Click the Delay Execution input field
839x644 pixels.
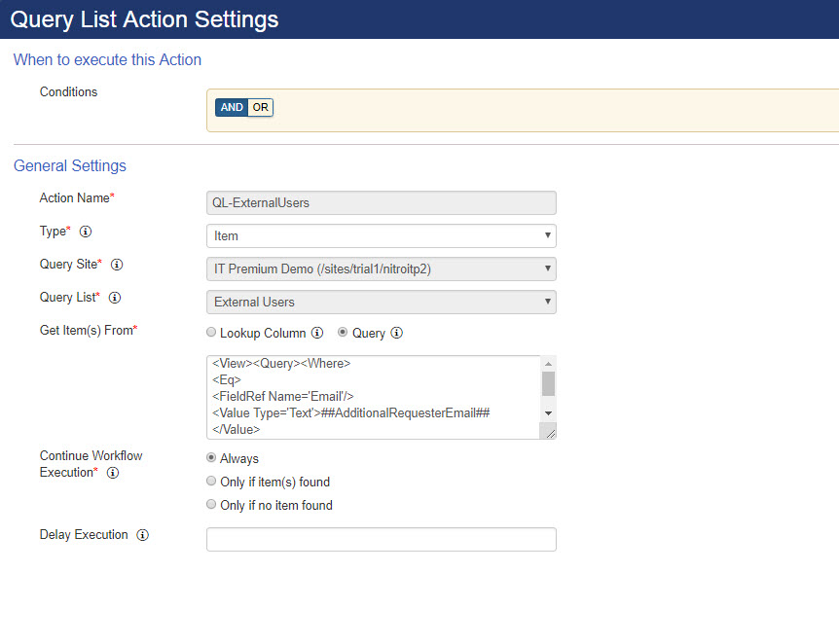(x=381, y=539)
